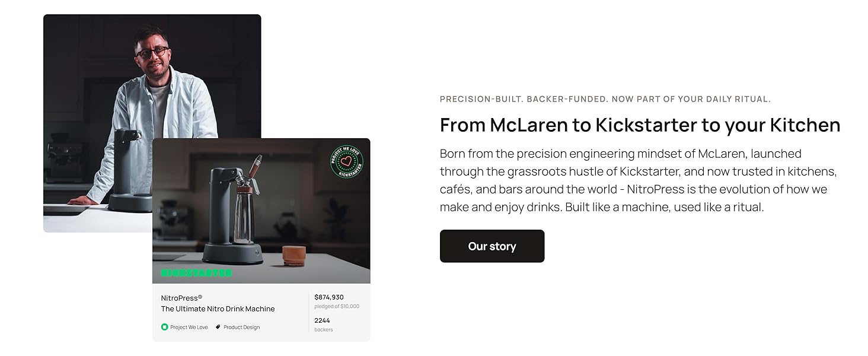This screenshot has width=868, height=356.
Task: Click the green Kickstarter logo
Action: pyautogui.click(x=196, y=274)
